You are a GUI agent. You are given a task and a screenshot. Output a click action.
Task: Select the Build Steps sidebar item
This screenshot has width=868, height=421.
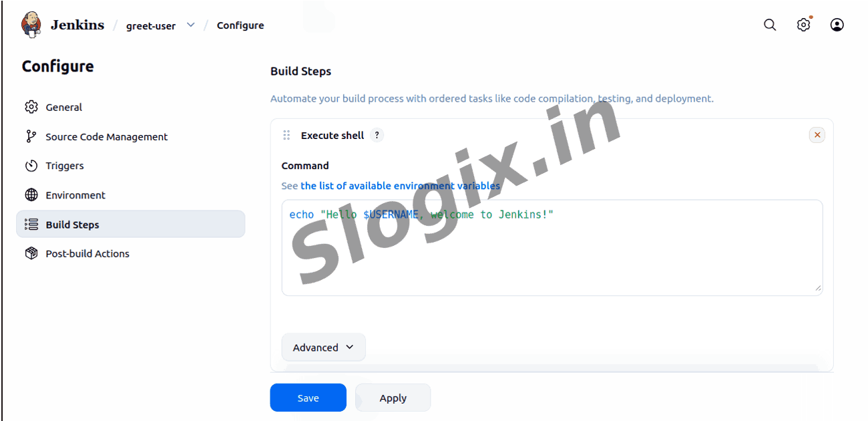(131, 225)
